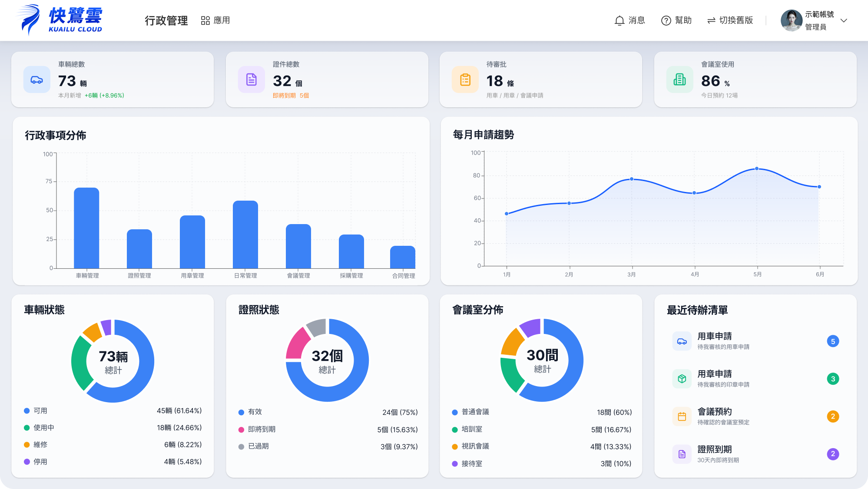Screen dimensions: 868x489
Task: Click the 車輛管理 bar in chart
Action: 86,228
